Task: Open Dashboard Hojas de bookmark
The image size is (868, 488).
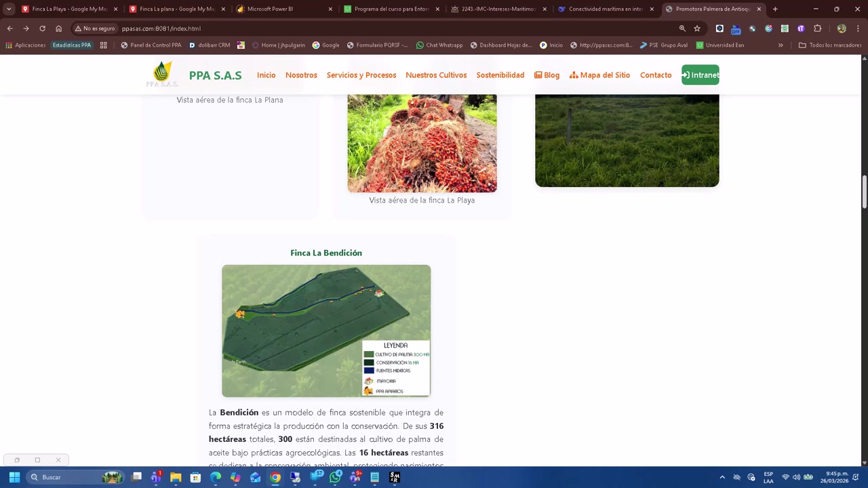Action: [501, 45]
